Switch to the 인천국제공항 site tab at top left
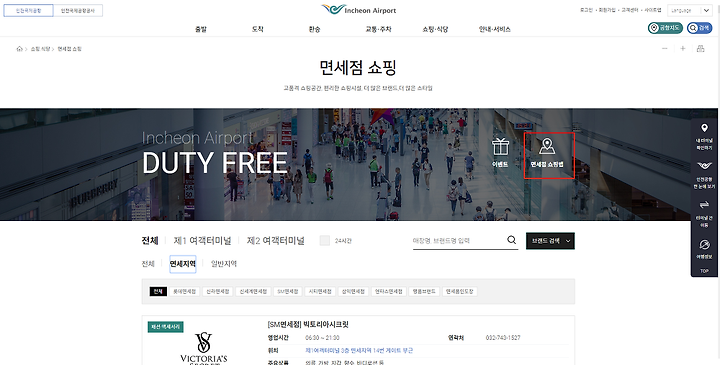The width and height of the screenshot is (720, 365). coord(28,10)
